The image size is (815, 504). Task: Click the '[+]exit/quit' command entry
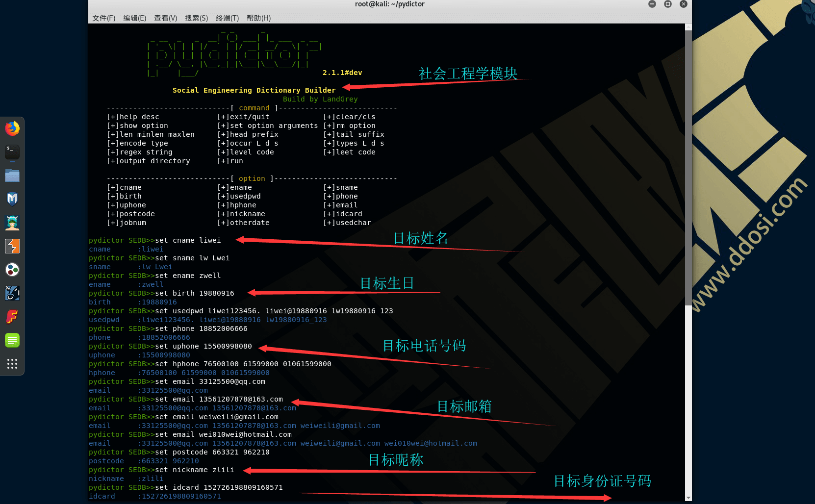[x=243, y=117]
